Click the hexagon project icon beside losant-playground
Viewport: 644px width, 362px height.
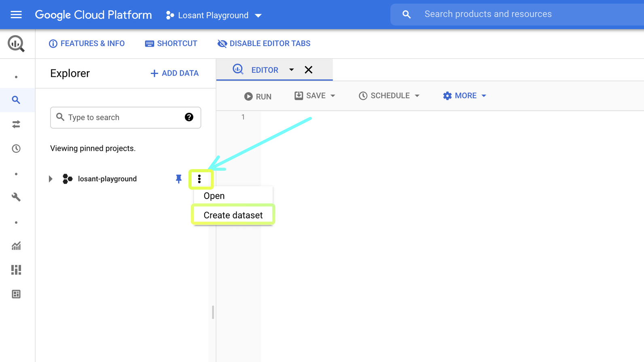point(68,179)
